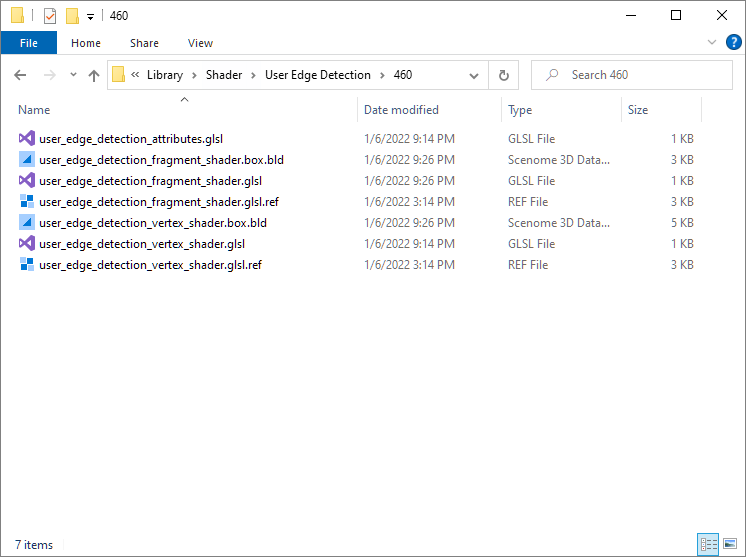This screenshot has height=557, width=746.
Task: Expand the ribbon with chevron
Action: (x=712, y=42)
